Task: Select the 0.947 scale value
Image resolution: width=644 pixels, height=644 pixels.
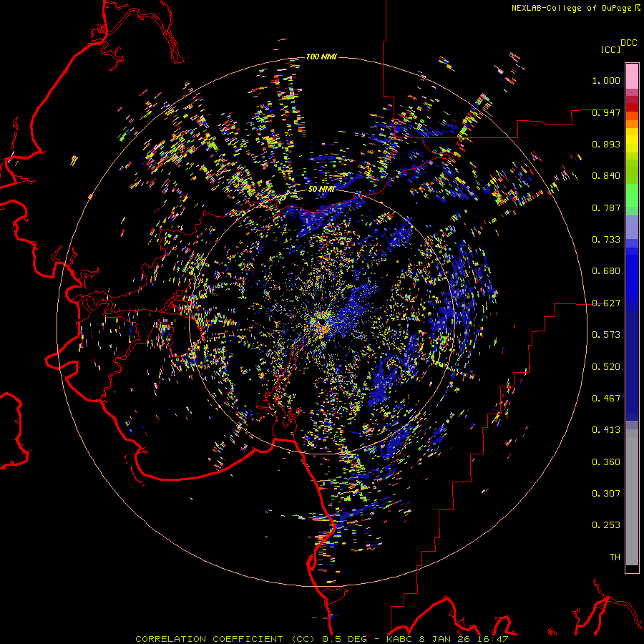Action: click(606, 112)
